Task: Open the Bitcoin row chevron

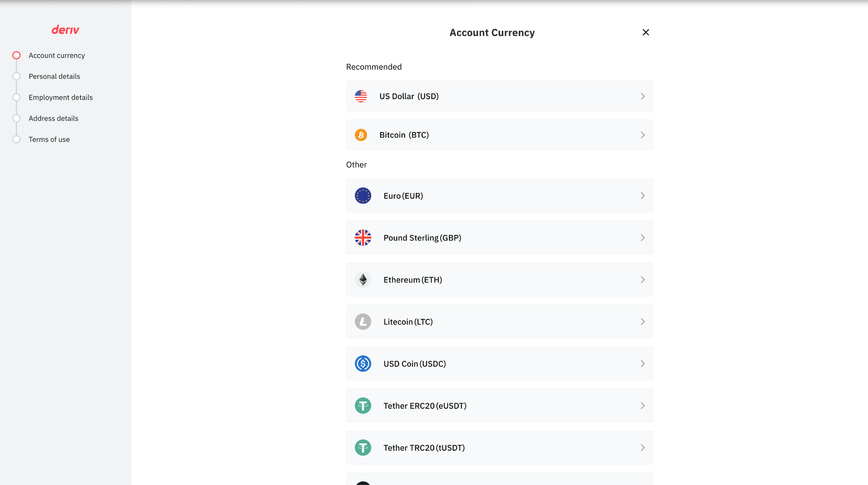Action: (643, 135)
